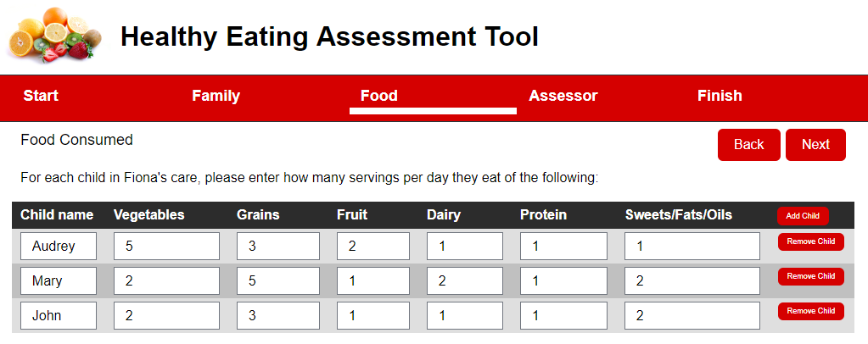Edit John's Sweets/Fats/Oils servings field
Viewport: 868px width, 344px height.
692,316
